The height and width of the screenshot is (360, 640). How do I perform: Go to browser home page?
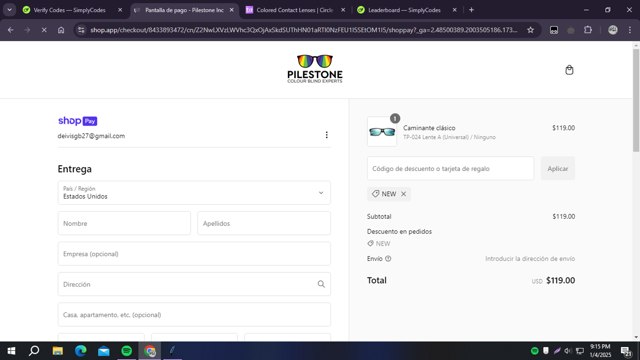tap(61, 30)
